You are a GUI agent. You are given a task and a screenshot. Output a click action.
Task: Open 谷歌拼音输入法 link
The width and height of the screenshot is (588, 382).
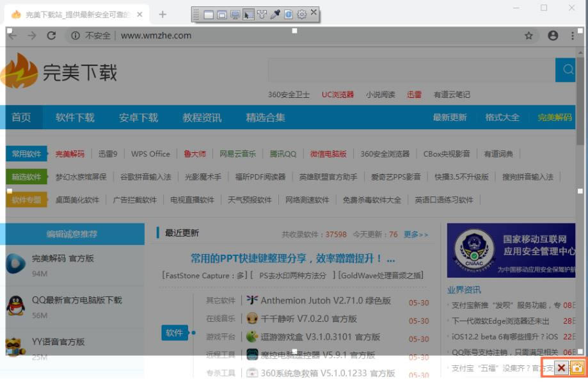click(x=145, y=177)
